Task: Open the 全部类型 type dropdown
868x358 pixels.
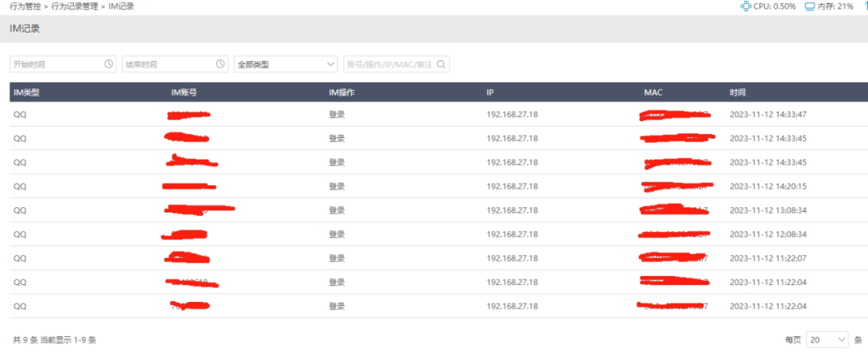Action: [x=285, y=64]
